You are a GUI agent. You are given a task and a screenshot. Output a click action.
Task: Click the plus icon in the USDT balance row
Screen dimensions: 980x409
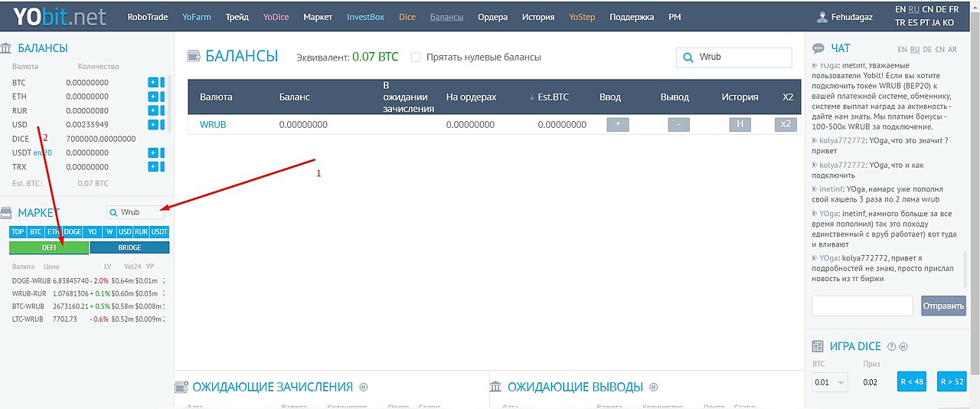click(x=152, y=152)
